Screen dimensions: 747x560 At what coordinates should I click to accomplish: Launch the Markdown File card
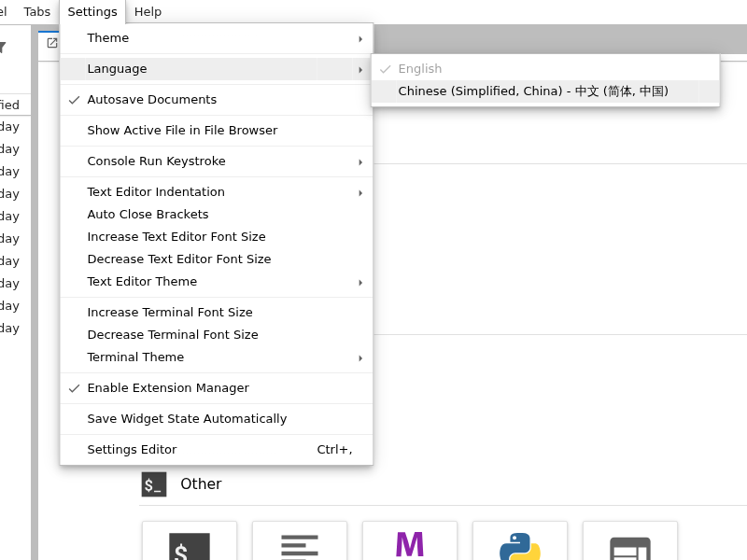pos(410,541)
